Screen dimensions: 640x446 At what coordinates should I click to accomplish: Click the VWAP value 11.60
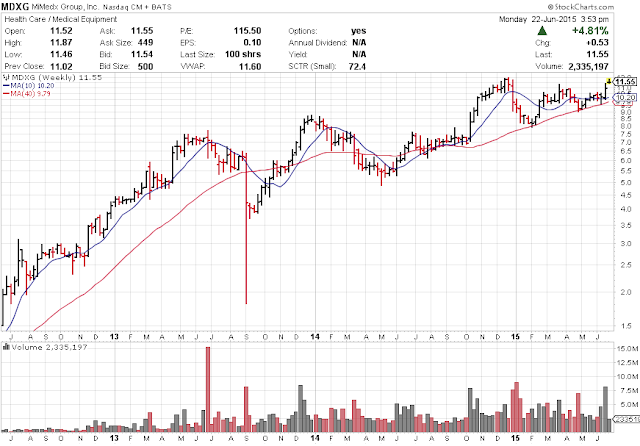(x=250, y=67)
